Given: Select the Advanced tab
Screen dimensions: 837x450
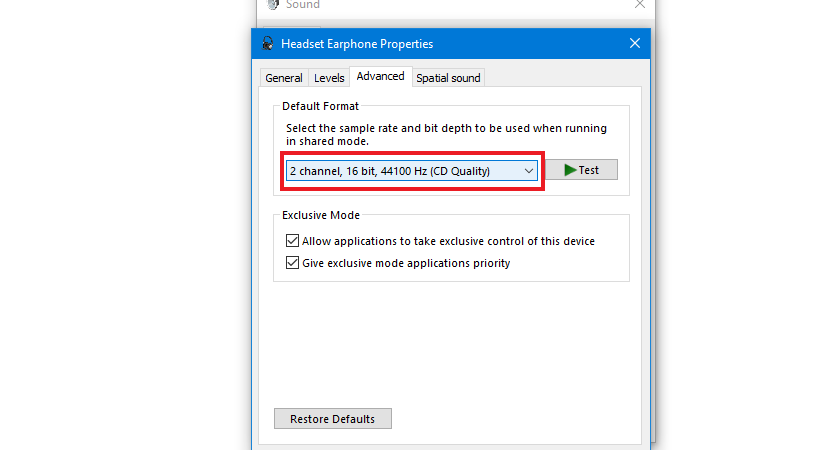Looking at the screenshot, I should (x=381, y=76).
